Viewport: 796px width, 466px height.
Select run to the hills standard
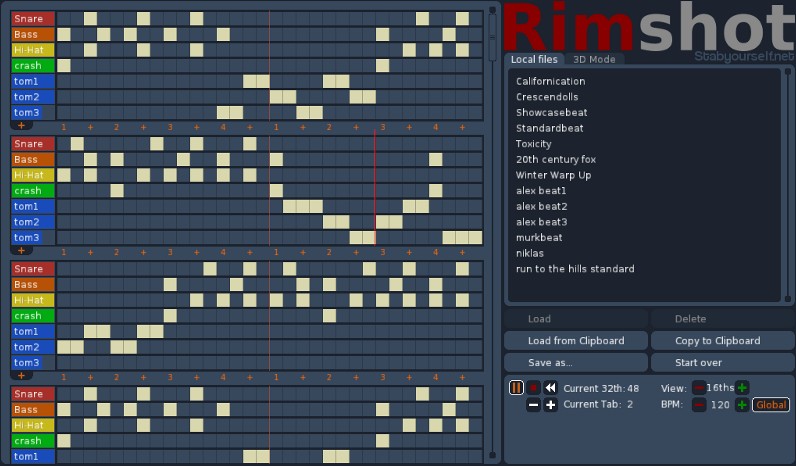pyautogui.click(x=575, y=269)
